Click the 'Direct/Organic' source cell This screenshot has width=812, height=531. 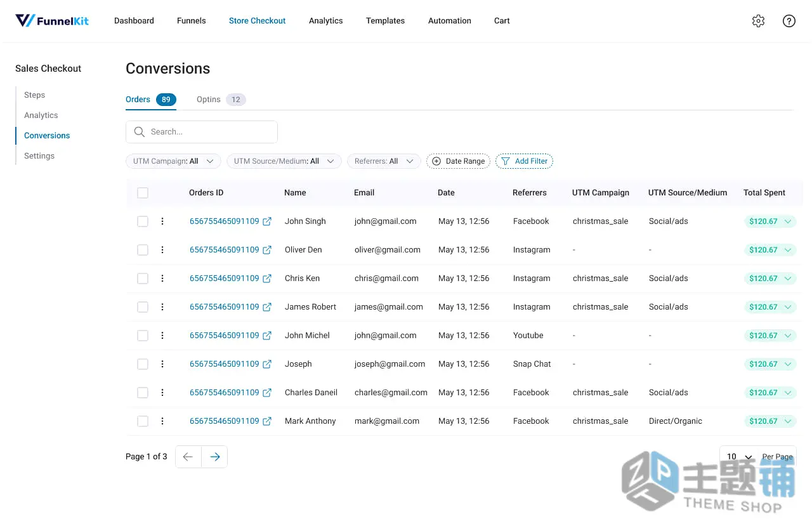[675, 421]
